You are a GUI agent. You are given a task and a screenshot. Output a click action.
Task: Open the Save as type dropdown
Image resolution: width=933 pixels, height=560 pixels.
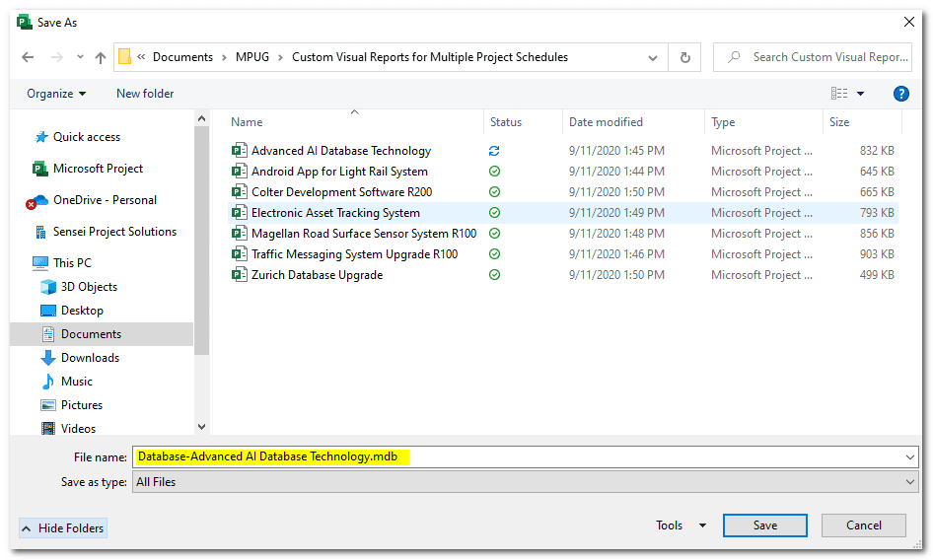coord(525,482)
